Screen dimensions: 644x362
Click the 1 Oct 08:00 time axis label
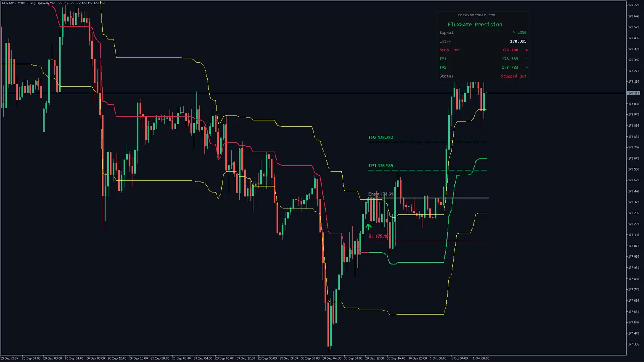tap(481, 358)
